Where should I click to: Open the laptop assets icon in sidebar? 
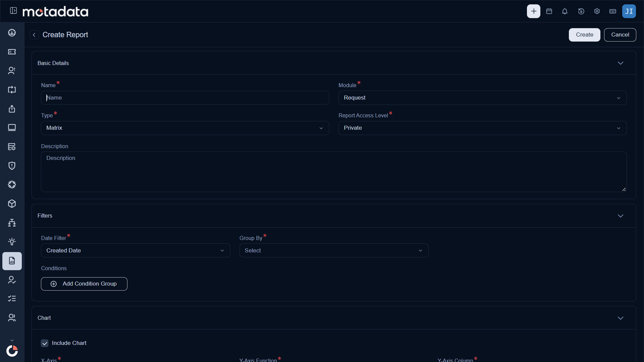pos(12,128)
